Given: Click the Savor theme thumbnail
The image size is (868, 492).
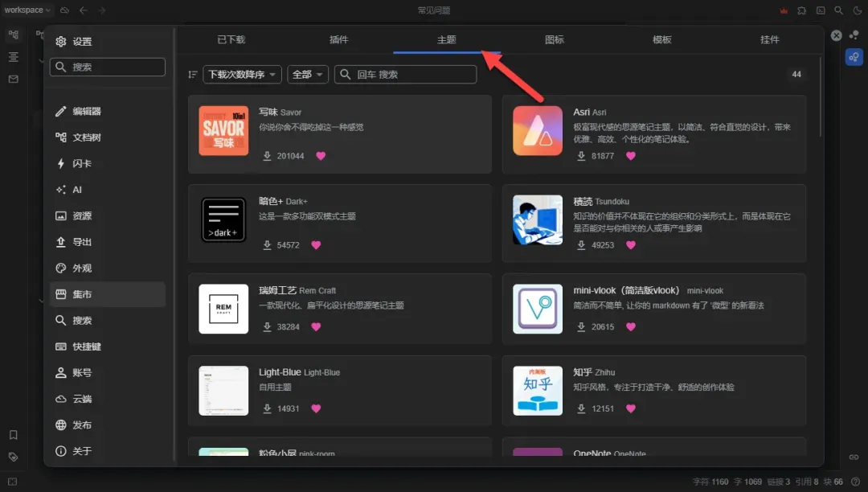Looking at the screenshot, I should coord(223,130).
